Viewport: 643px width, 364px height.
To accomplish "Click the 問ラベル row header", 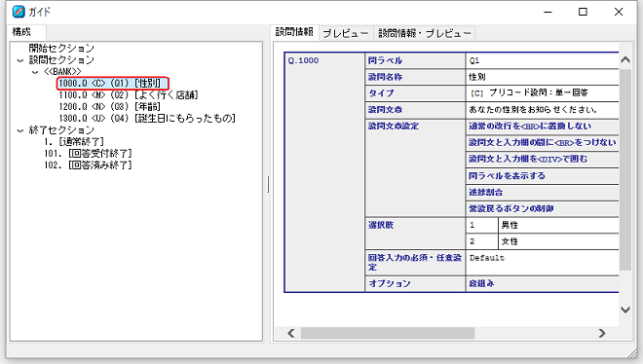I will pos(415,60).
